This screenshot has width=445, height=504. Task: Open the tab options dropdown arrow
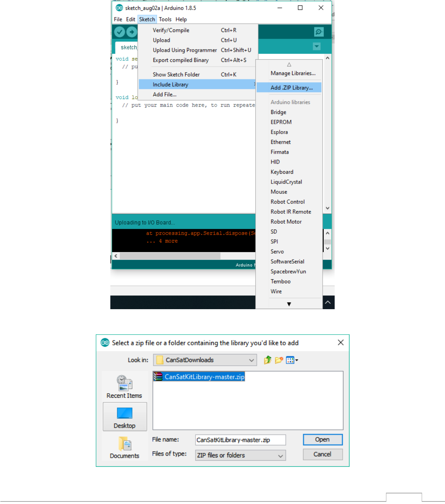coord(317,46)
